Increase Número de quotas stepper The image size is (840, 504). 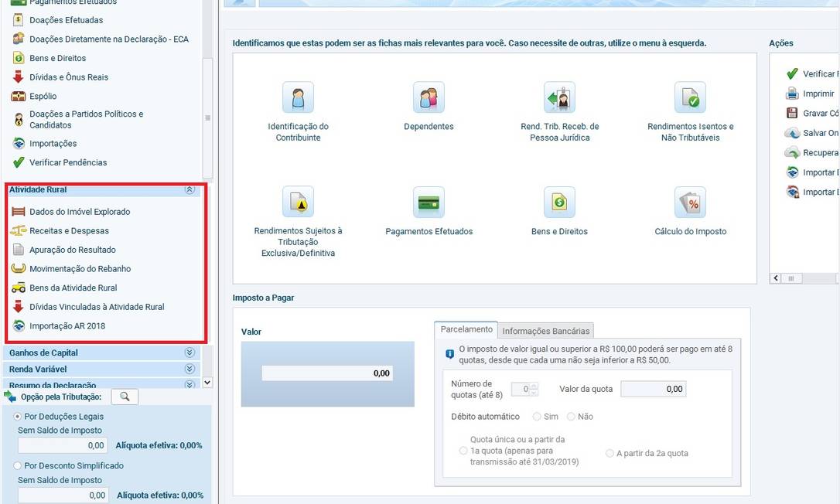534,386
